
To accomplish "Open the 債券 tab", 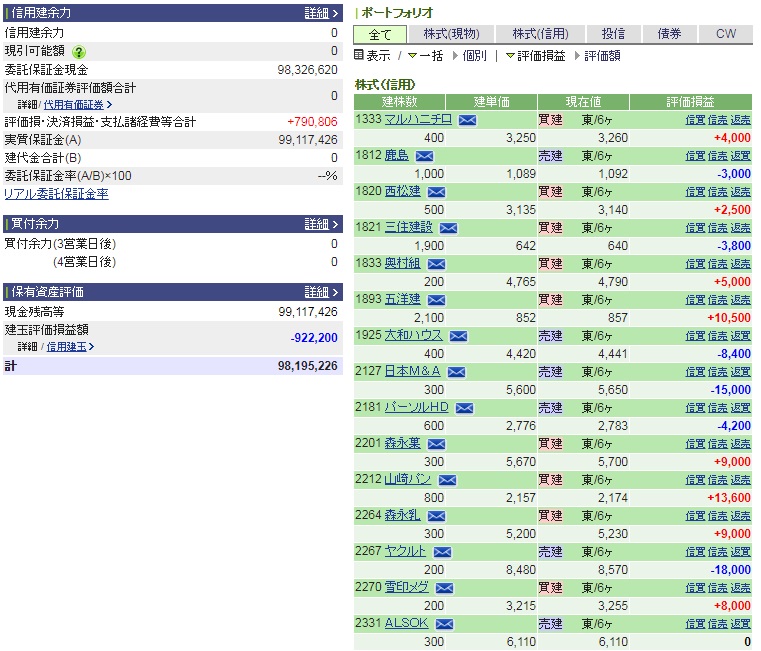I will [x=669, y=34].
